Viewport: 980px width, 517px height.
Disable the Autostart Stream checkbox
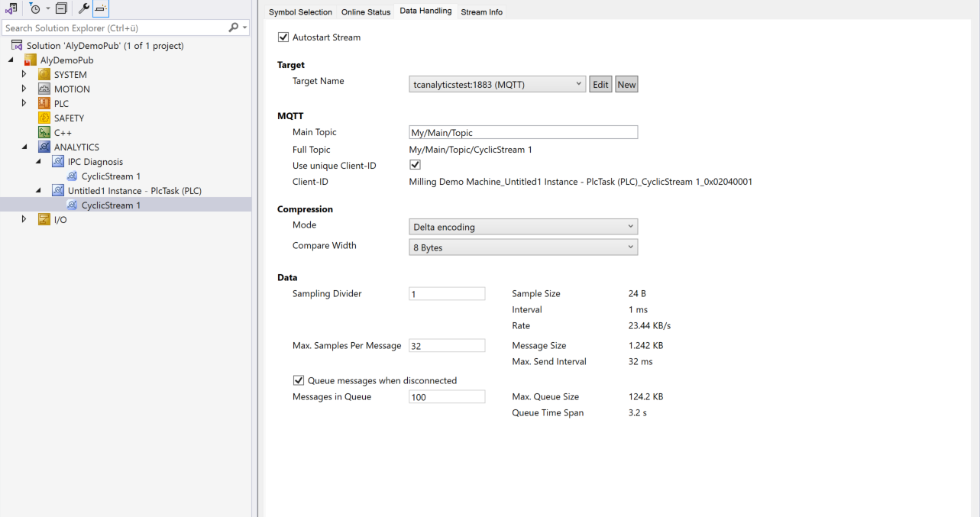(283, 37)
